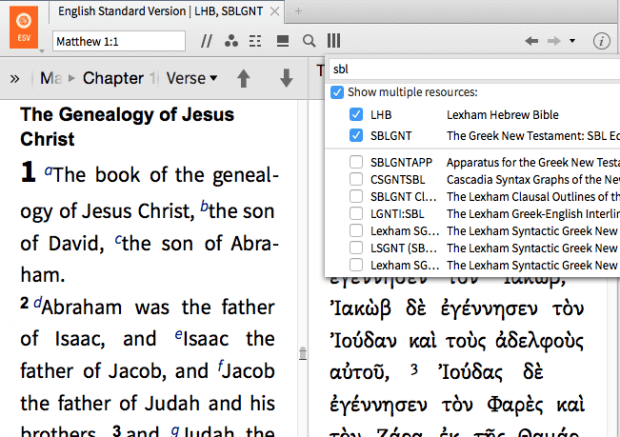Uncheck Show multiple resources

337,93
